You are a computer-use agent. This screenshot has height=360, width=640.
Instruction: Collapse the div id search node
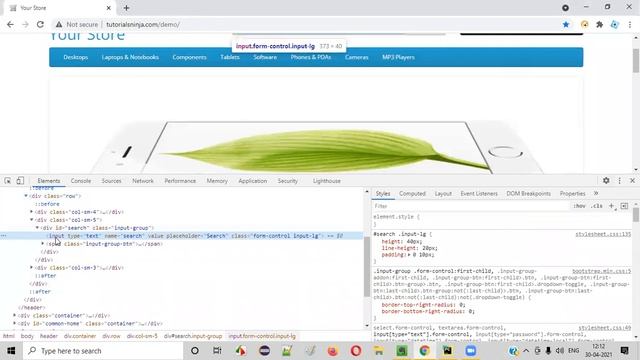(x=38, y=228)
